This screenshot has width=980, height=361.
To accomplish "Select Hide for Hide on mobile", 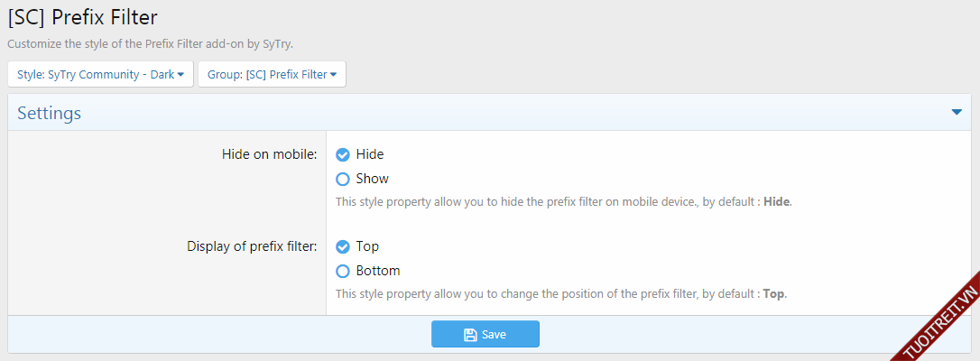I will pyautogui.click(x=343, y=154).
